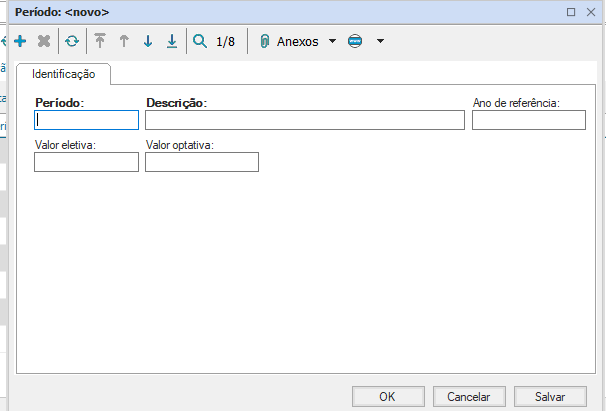Click into the Descrição text field
The image size is (606, 411).
point(304,120)
